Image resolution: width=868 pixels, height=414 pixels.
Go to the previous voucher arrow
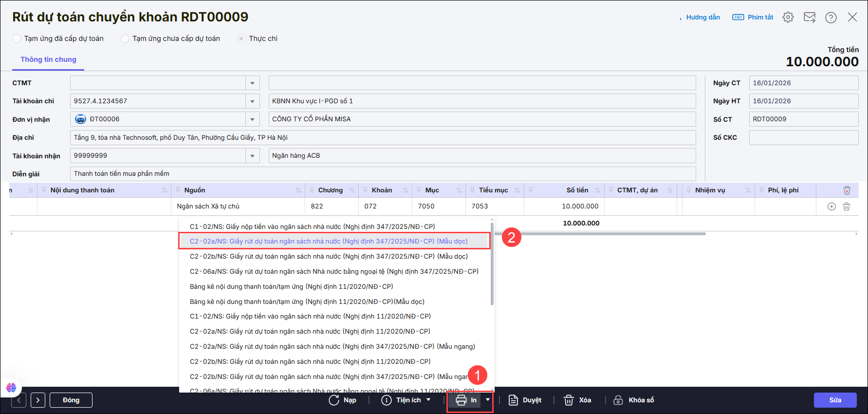(19, 400)
